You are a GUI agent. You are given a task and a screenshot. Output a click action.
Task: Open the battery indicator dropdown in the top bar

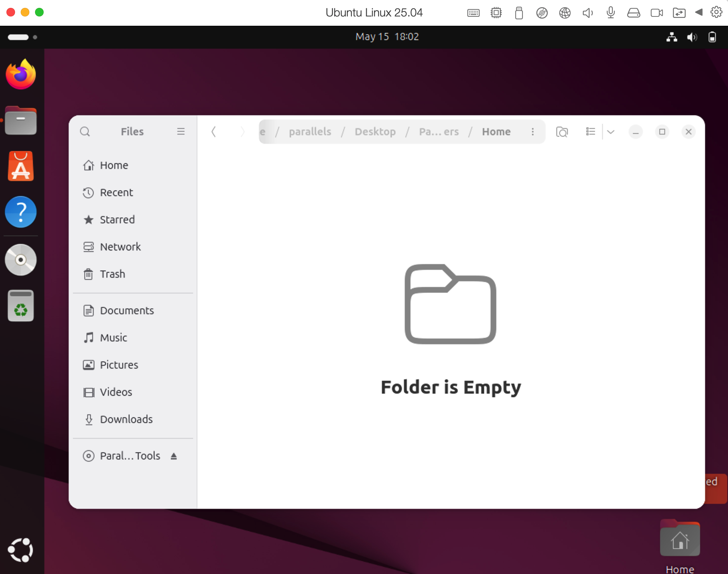[x=712, y=37]
